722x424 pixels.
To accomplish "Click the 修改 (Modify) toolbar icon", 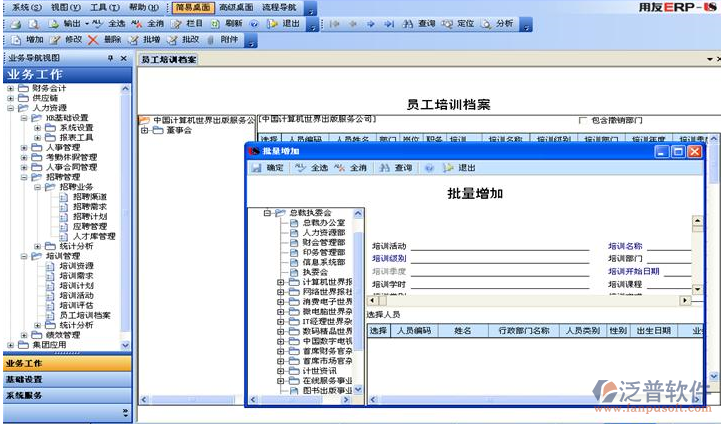I will coord(55,40).
